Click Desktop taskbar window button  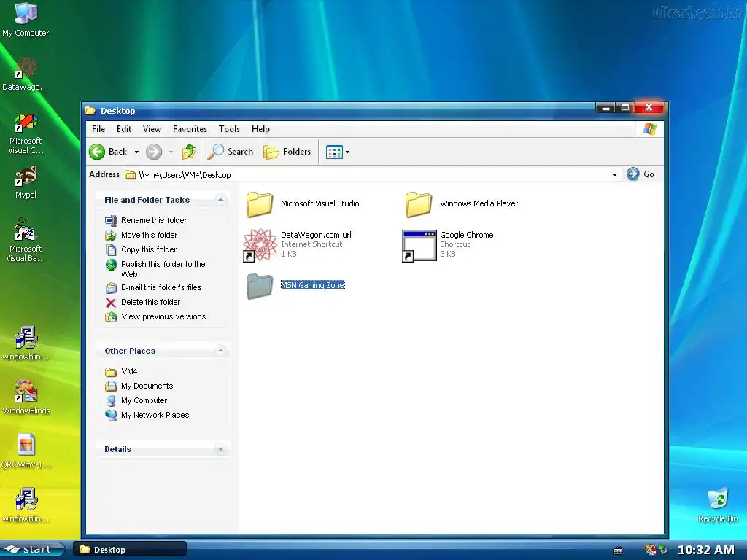point(129,550)
